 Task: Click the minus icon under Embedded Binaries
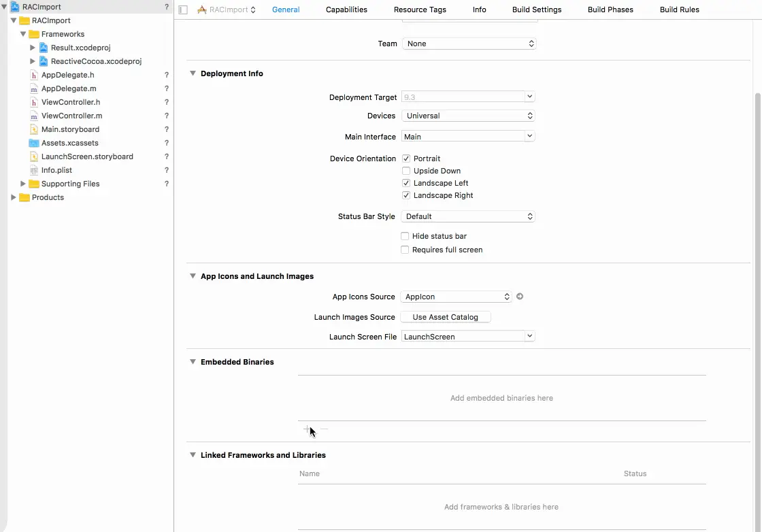point(324,429)
